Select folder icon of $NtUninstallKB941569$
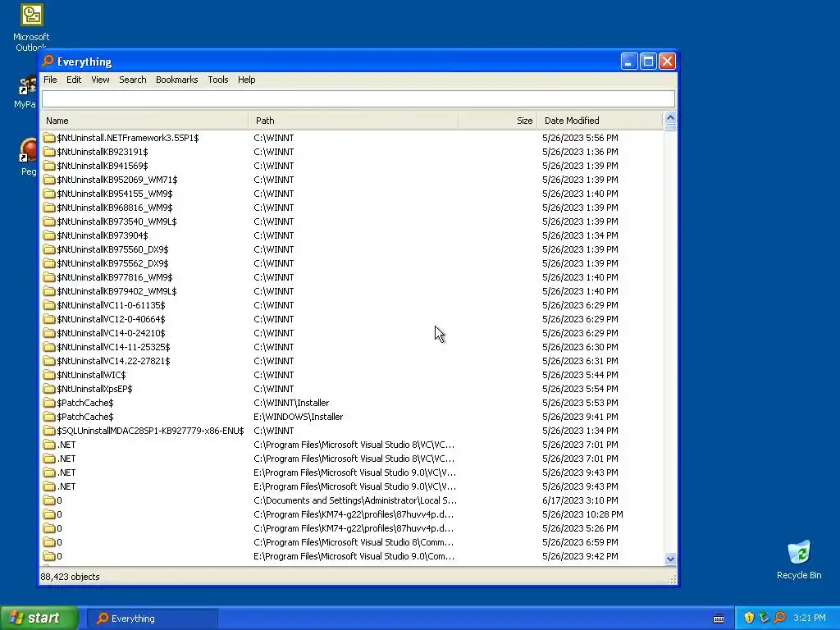840x630 pixels. pyautogui.click(x=49, y=166)
